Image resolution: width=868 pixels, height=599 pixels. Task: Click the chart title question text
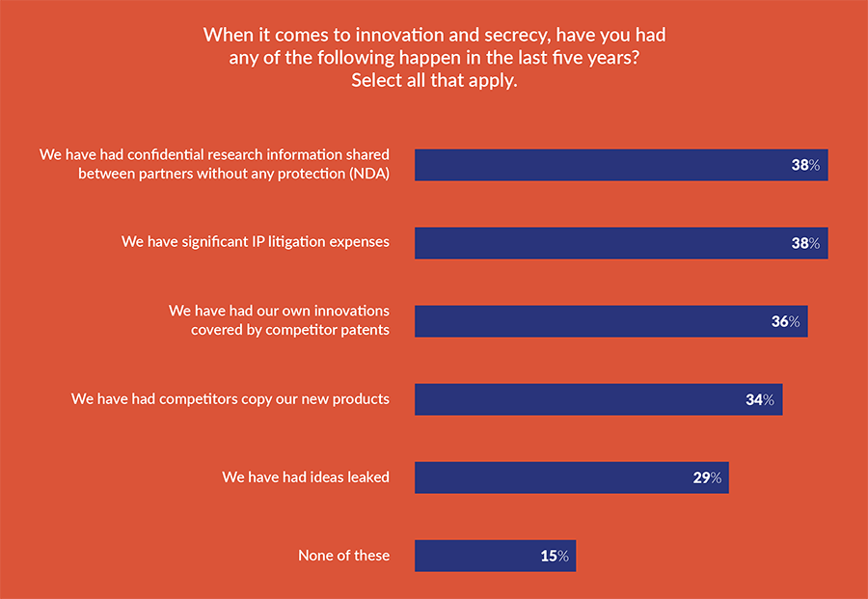(x=434, y=45)
